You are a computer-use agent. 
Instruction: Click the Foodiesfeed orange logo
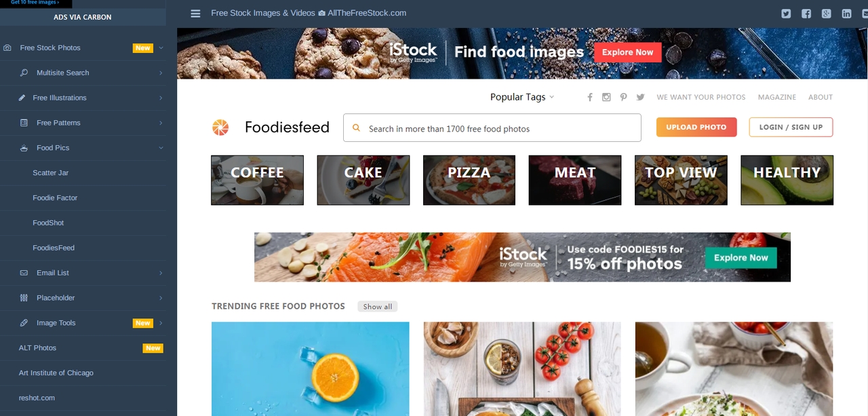(220, 127)
